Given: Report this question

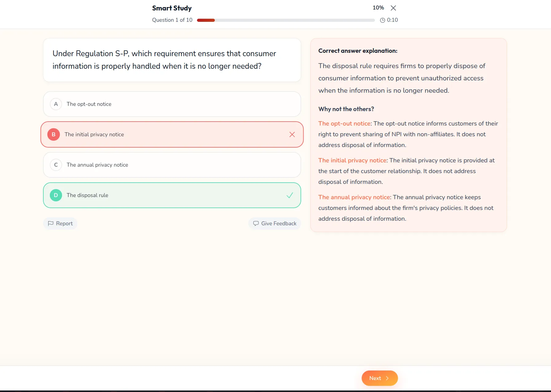Looking at the screenshot, I should [x=60, y=223].
